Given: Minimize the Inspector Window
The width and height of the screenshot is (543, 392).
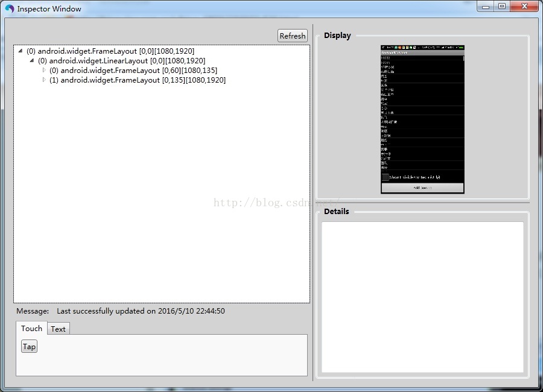Looking at the screenshot, I should 486,6.
